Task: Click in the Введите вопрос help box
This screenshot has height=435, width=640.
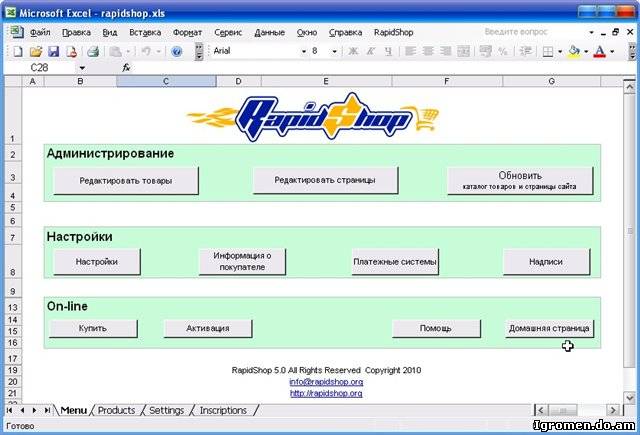Action: click(x=533, y=32)
